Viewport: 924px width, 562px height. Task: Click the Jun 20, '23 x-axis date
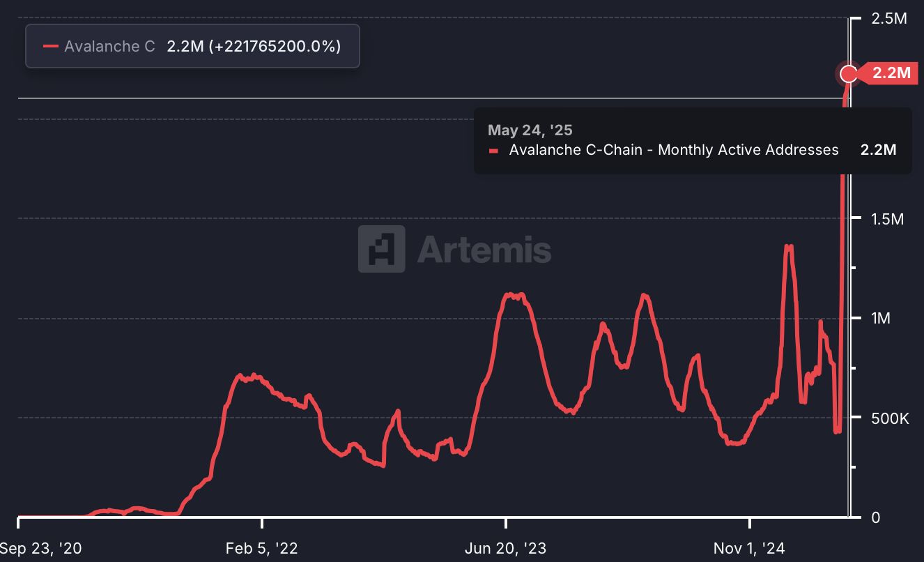pos(506,549)
